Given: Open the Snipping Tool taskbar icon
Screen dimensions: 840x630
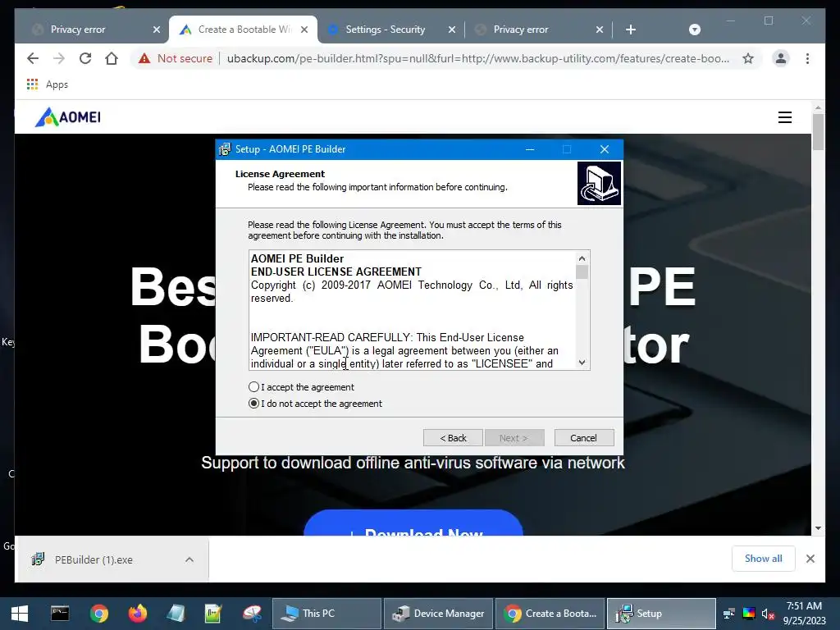Looking at the screenshot, I should pos(252,614).
